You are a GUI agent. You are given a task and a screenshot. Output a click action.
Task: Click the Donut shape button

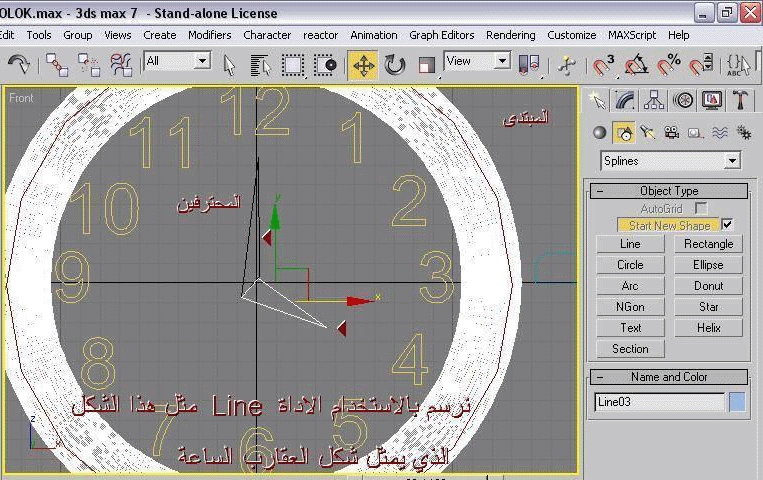pyautogui.click(x=708, y=286)
